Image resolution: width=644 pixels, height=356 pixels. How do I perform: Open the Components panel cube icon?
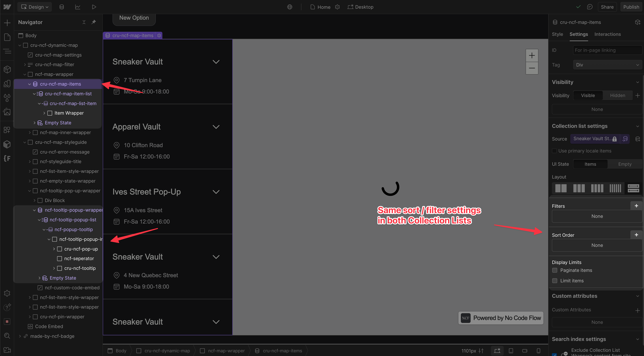pos(7,69)
